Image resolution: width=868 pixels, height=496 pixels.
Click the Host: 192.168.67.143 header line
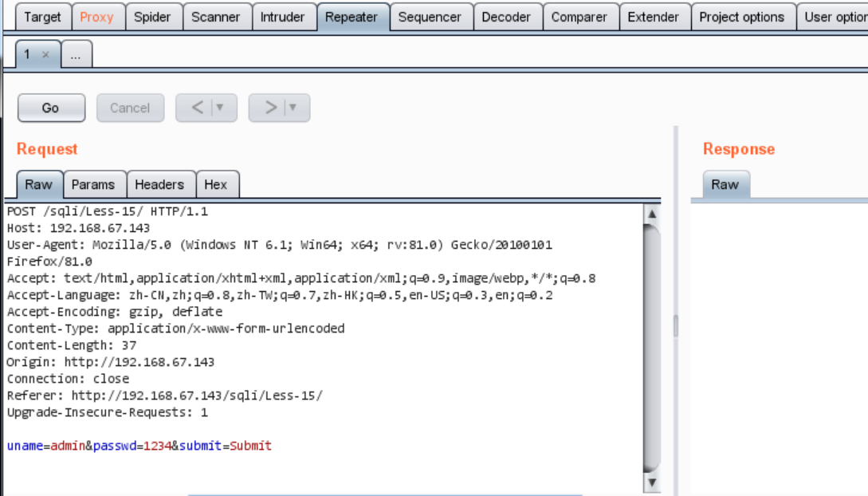coord(78,228)
